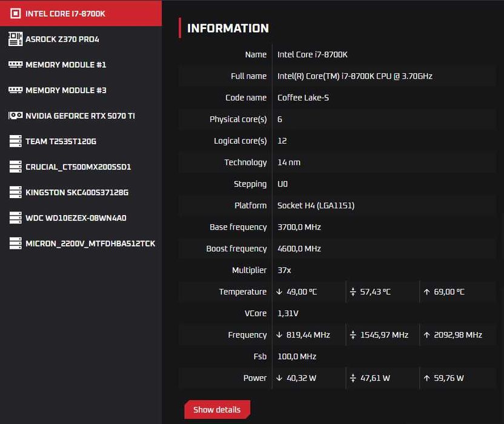Click the maximum power 59,76 W value

pyautogui.click(x=449, y=378)
